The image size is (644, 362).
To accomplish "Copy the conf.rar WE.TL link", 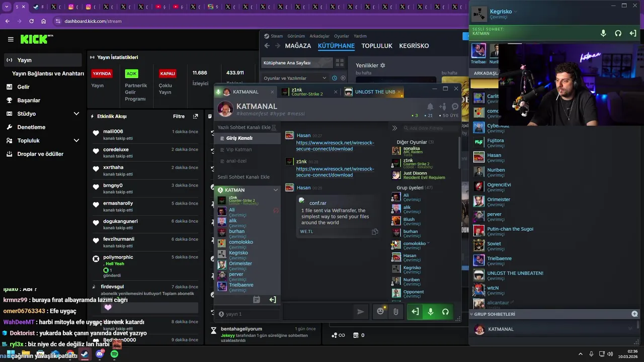I will [x=375, y=232].
